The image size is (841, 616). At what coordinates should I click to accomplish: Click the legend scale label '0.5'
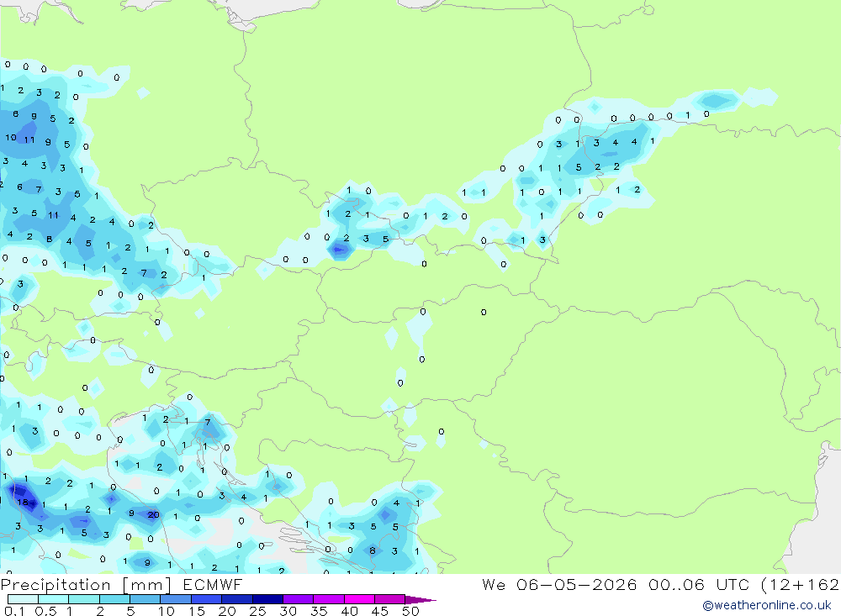point(45,611)
